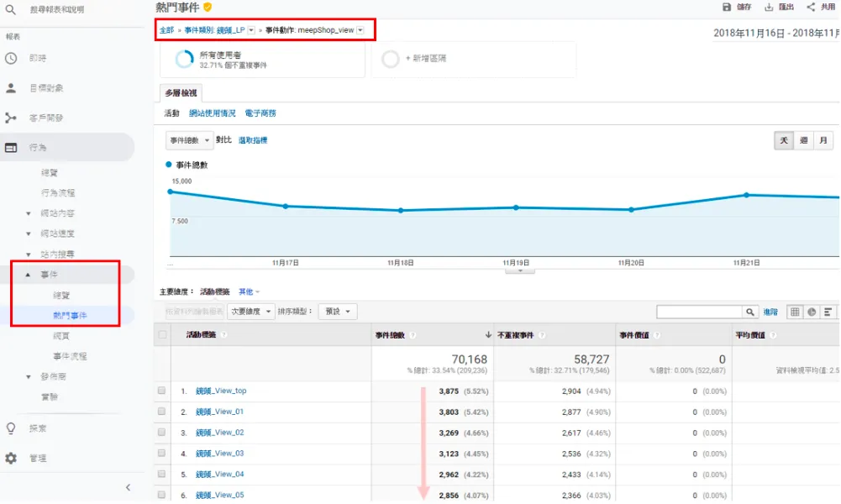Image resolution: width=841 pixels, height=504 pixels.
Task: Open the 進階 advanced filter link
Action: [x=770, y=312]
